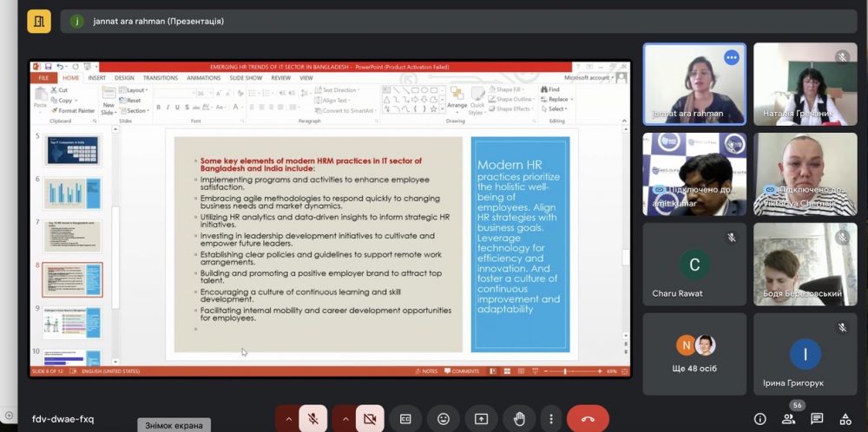
Task: Open the emoji reactions button
Action: point(443,419)
